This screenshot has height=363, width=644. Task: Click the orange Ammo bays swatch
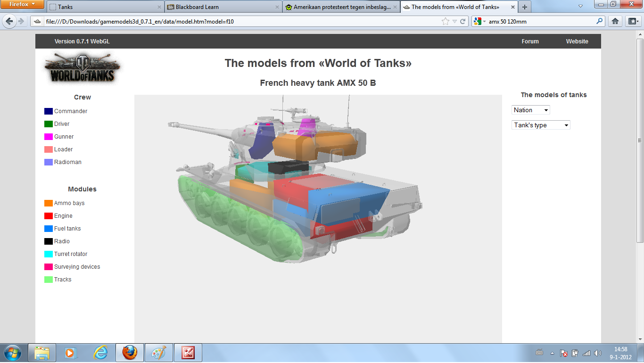48,203
